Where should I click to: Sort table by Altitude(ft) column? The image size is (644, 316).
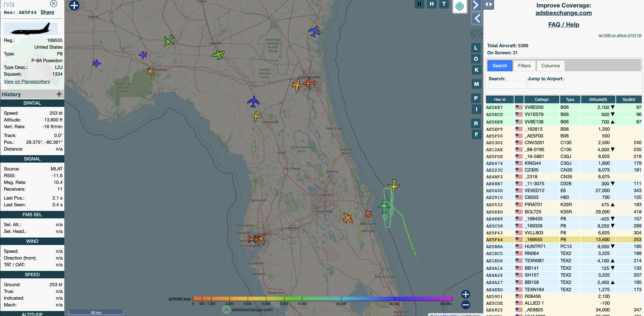[598, 99]
